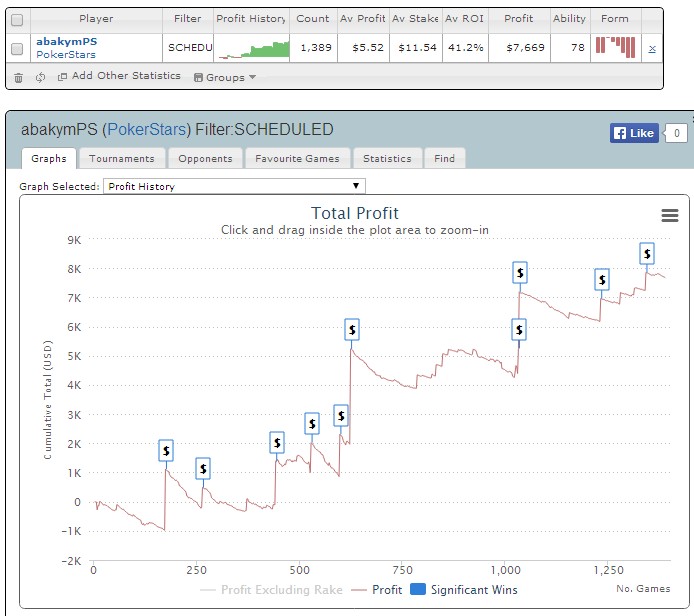Sort by Av Profit column header
694x616 pixels.
362,19
